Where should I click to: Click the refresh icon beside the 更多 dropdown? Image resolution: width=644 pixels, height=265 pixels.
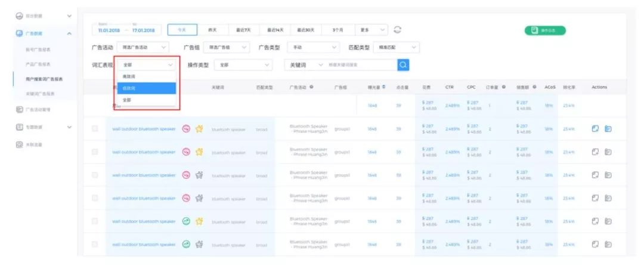click(397, 30)
